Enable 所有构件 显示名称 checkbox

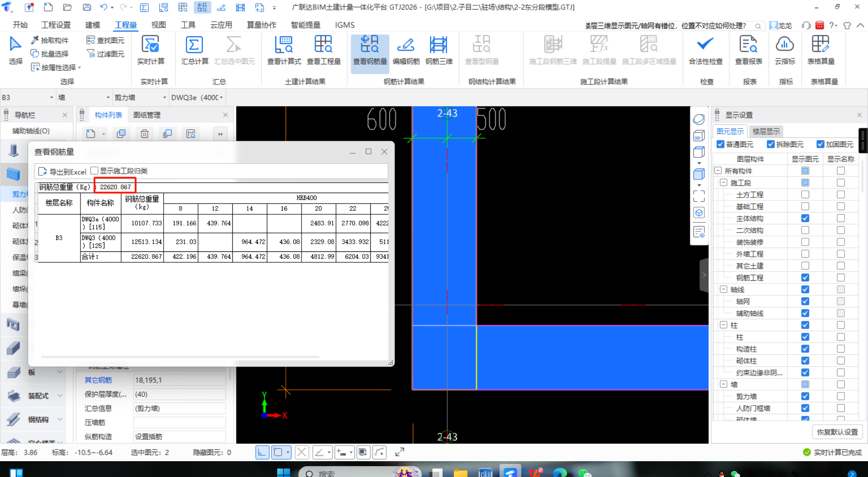click(841, 170)
